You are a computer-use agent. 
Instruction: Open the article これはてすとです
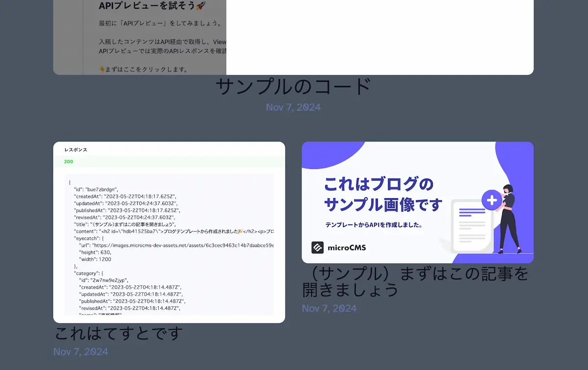point(118,333)
